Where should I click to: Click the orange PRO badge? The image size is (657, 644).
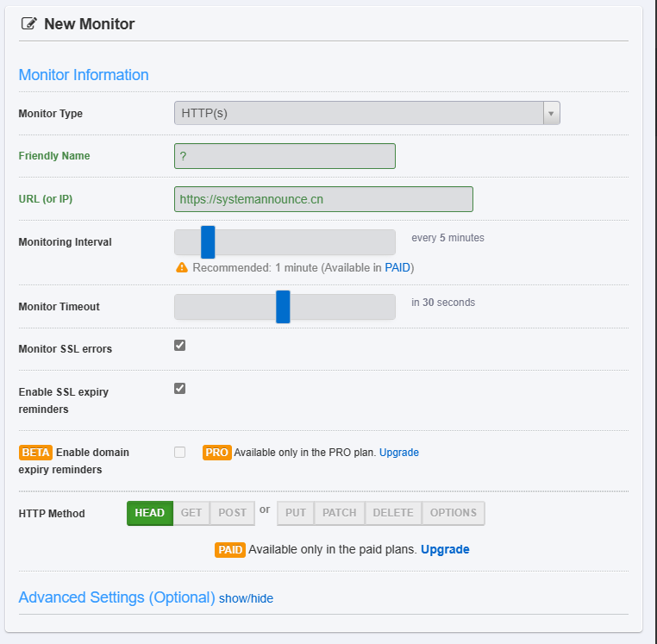216,453
